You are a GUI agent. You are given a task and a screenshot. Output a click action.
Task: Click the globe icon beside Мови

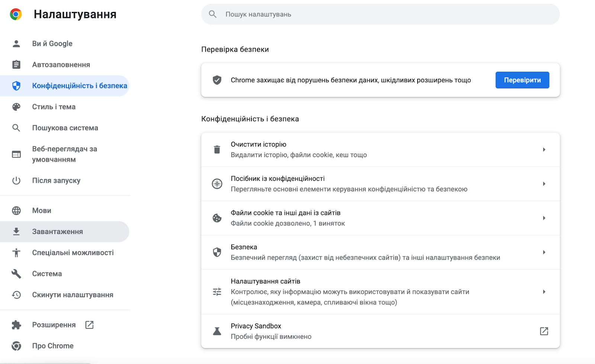click(16, 211)
